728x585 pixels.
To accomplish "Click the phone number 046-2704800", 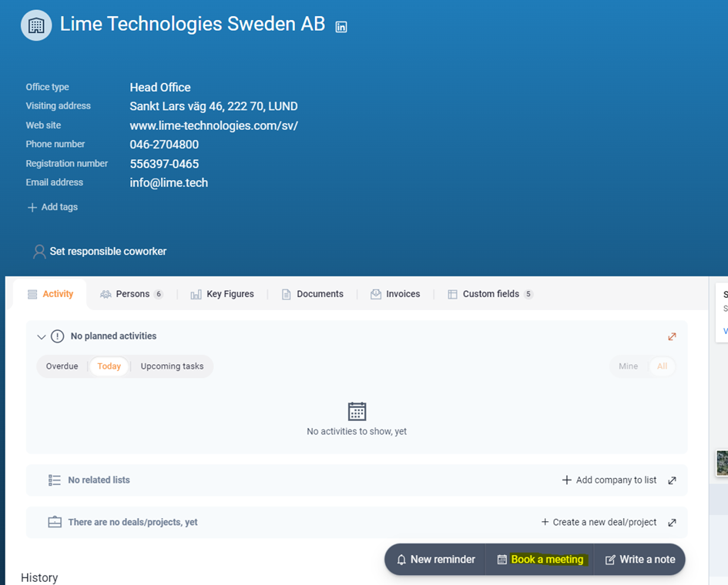I will pyautogui.click(x=164, y=145).
